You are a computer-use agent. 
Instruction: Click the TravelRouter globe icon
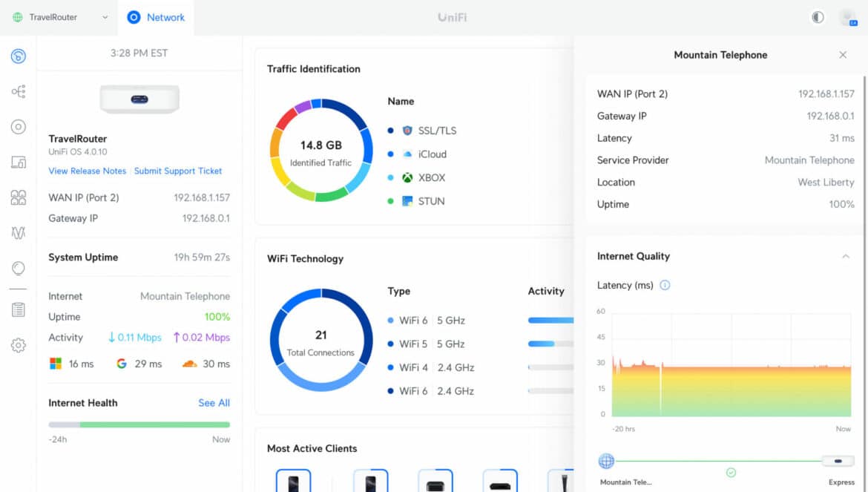[18, 17]
